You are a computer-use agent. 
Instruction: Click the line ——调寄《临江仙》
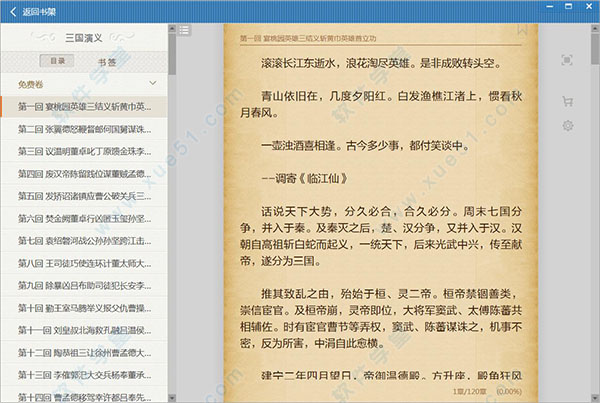click(x=304, y=179)
